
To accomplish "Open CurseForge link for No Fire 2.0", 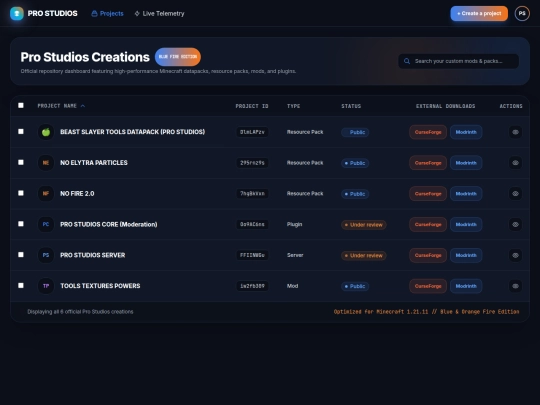I will tap(428, 194).
